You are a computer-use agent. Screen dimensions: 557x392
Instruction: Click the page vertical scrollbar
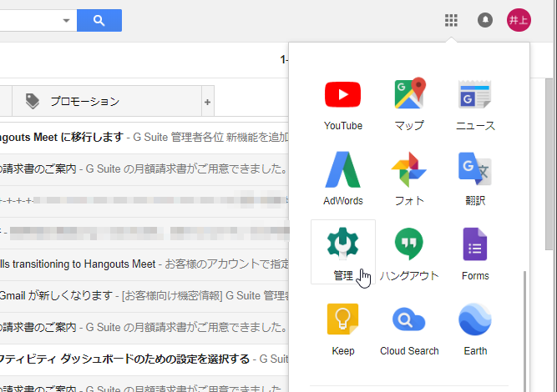pyautogui.click(x=549, y=164)
